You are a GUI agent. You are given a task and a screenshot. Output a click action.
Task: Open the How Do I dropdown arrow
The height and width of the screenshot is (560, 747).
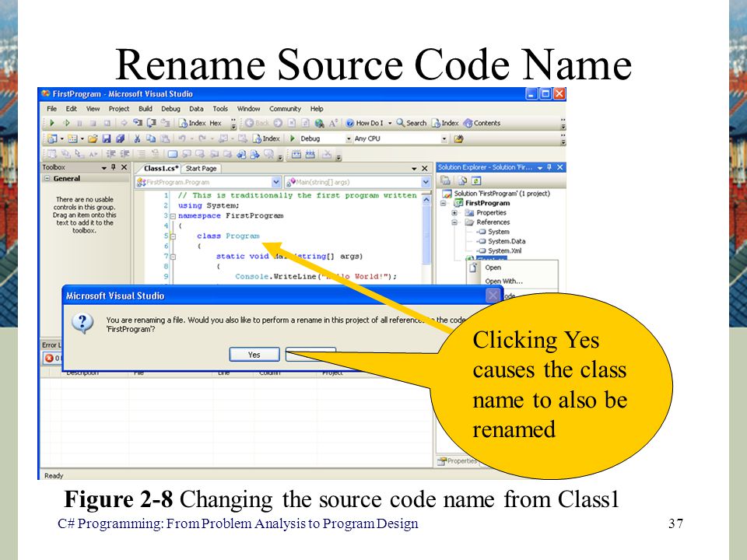pos(390,123)
